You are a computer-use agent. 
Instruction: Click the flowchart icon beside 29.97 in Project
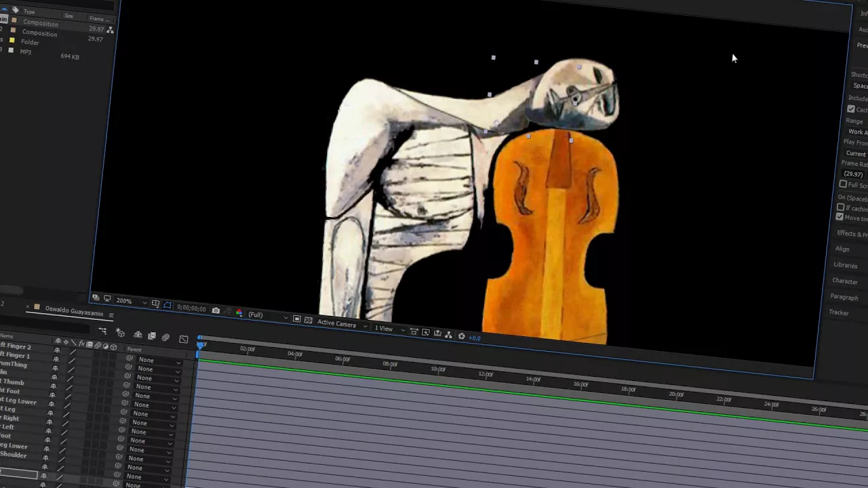click(x=110, y=30)
